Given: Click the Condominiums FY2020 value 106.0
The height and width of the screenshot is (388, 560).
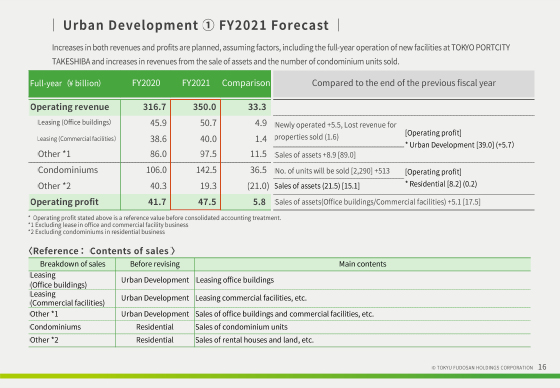Looking at the screenshot, I should [156, 170].
